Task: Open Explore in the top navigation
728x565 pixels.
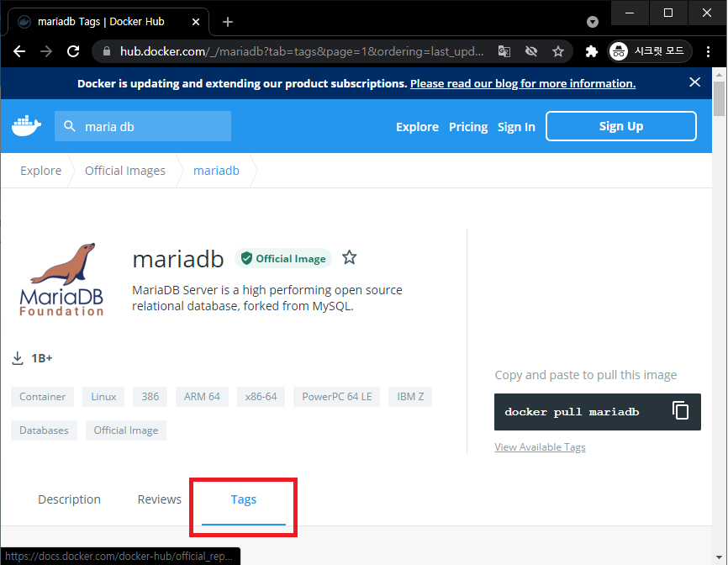Action: [x=417, y=127]
